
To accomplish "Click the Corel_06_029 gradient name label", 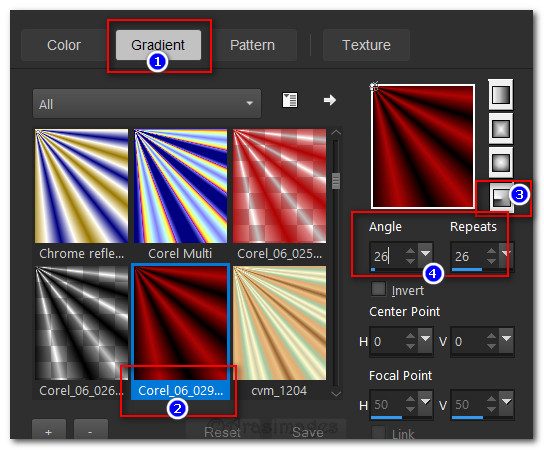I will 180,391.
